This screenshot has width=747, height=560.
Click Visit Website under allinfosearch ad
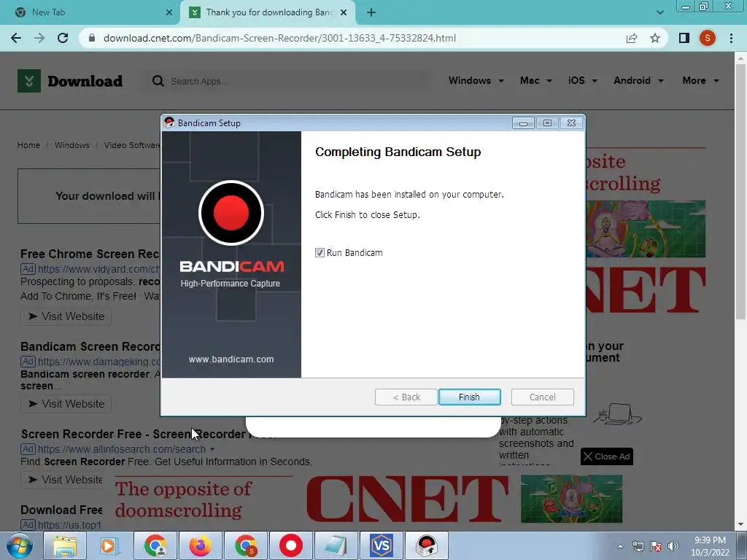point(63,480)
